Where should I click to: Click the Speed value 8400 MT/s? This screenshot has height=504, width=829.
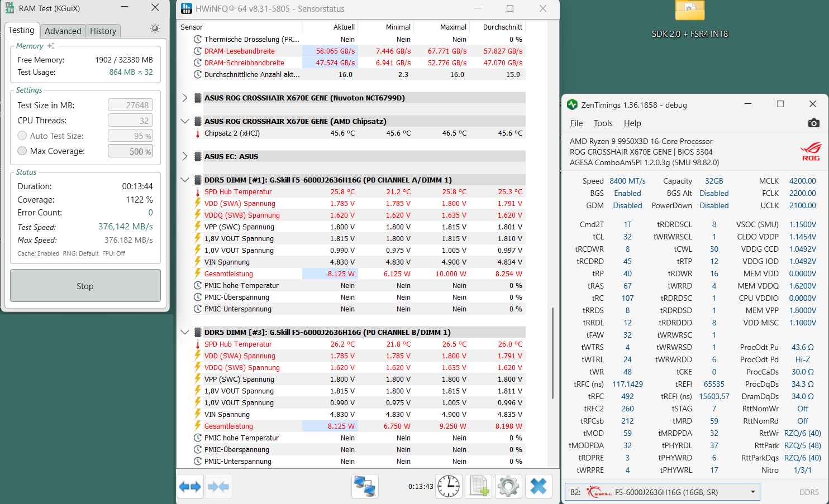tap(627, 181)
